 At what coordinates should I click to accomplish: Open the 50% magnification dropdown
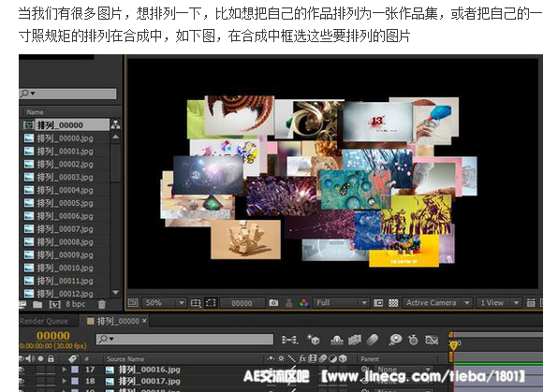[x=165, y=303]
